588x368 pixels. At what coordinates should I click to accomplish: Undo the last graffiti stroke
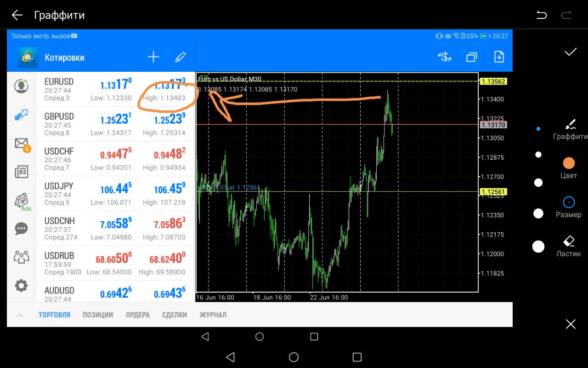pyautogui.click(x=542, y=15)
